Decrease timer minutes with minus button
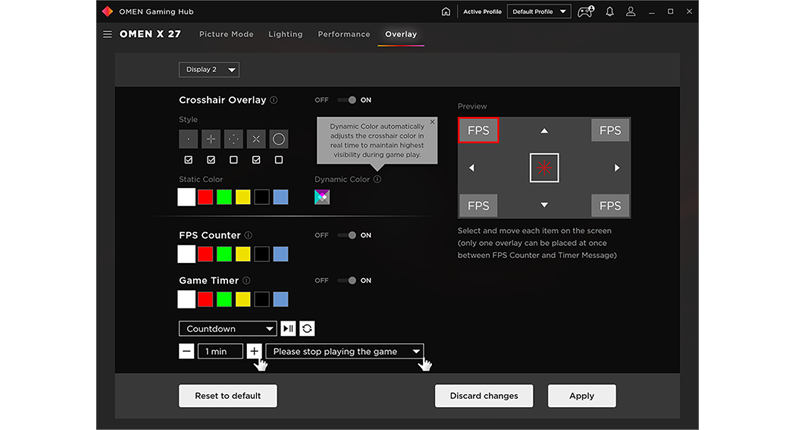Image resolution: width=795 pixels, height=430 pixels. 186,351
